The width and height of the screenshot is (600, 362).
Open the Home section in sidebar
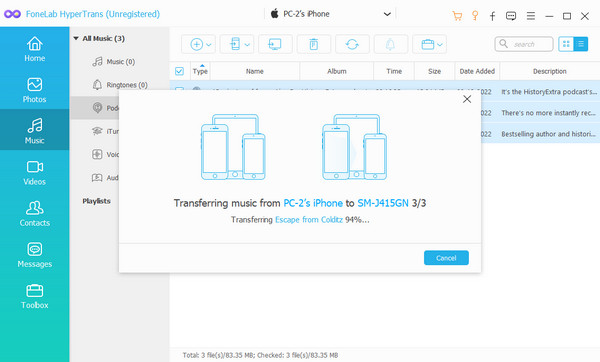tap(34, 49)
